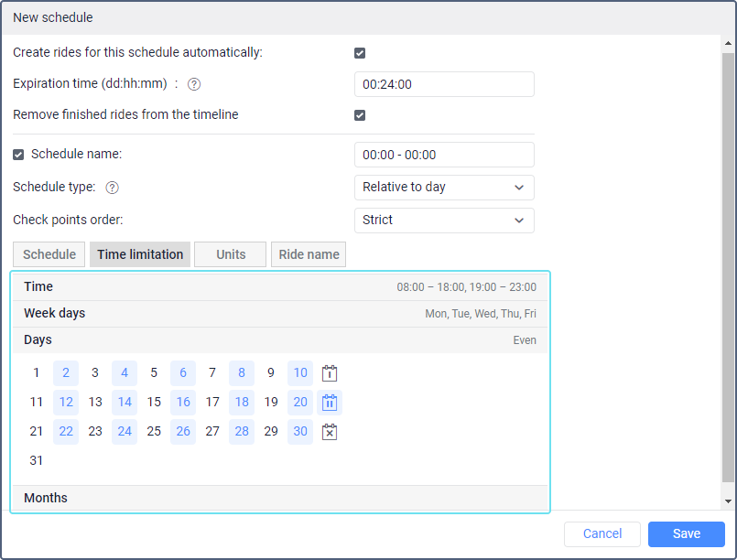Click the even days calendar icon
The height and width of the screenshot is (560, 737).
330,403
